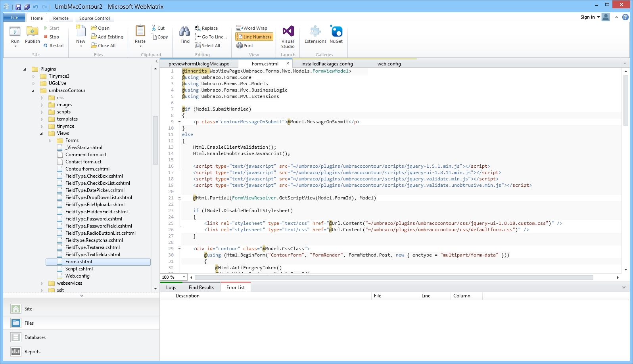The height and width of the screenshot is (364, 633).
Task: Click the vertical editor scrollbar
Action: pyautogui.click(x=626, y=100)
